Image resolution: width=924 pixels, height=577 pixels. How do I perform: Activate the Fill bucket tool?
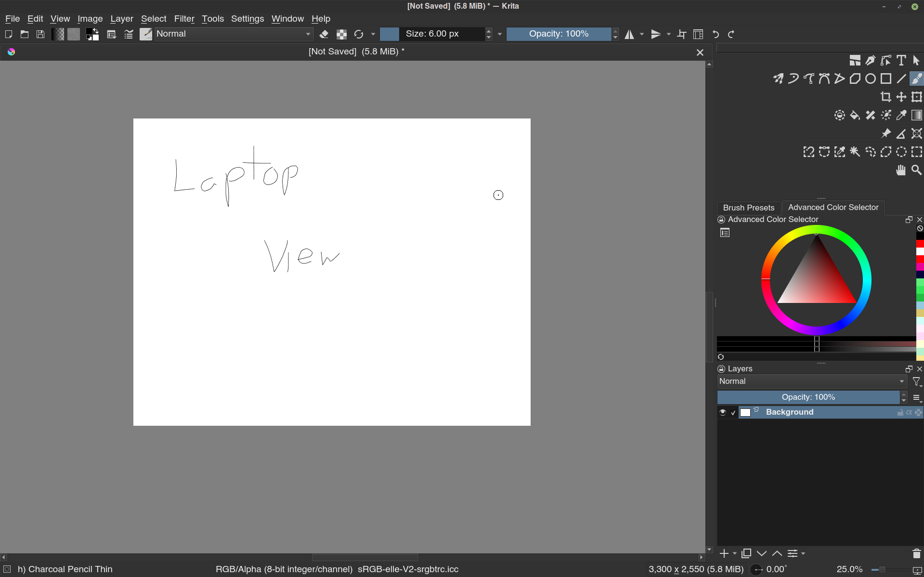[x=855, y=116]
